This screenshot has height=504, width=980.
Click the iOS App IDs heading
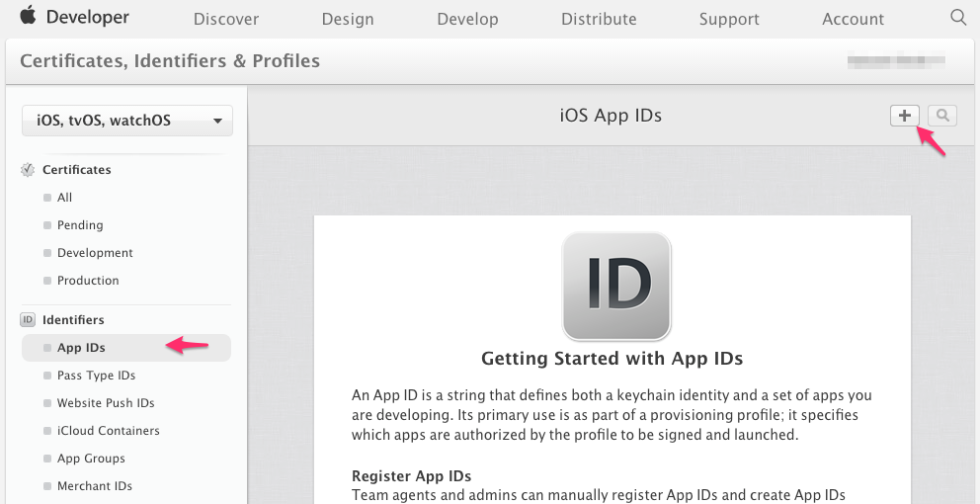611,116
